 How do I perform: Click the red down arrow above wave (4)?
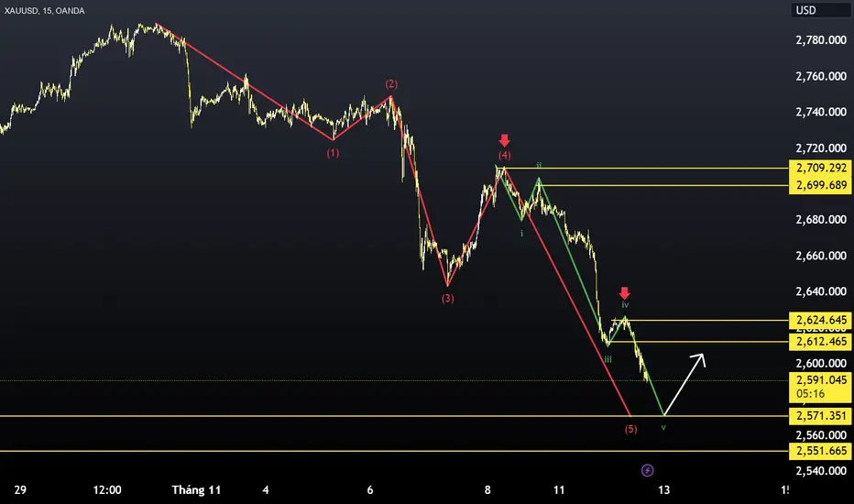(x=504, y=140)
